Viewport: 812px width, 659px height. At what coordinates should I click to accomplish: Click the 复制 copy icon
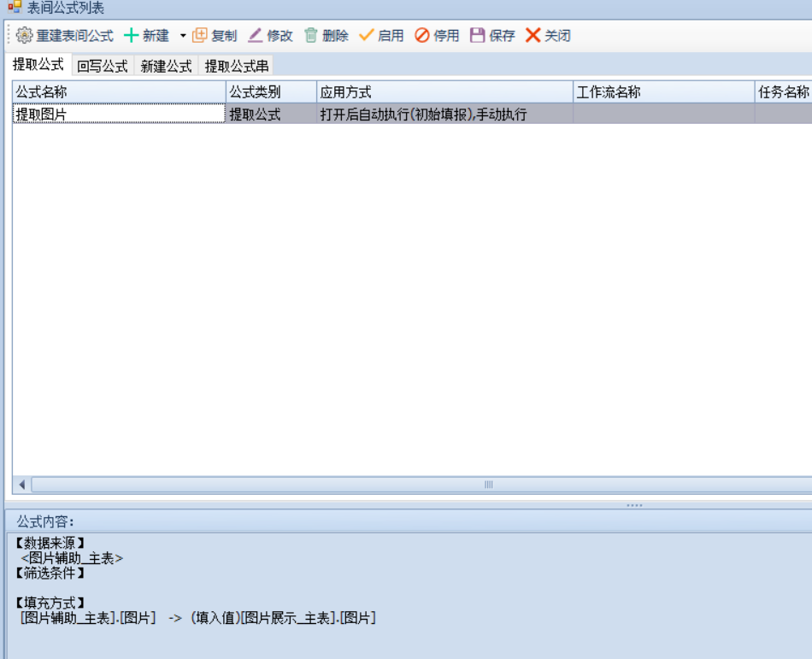(200, 36)
